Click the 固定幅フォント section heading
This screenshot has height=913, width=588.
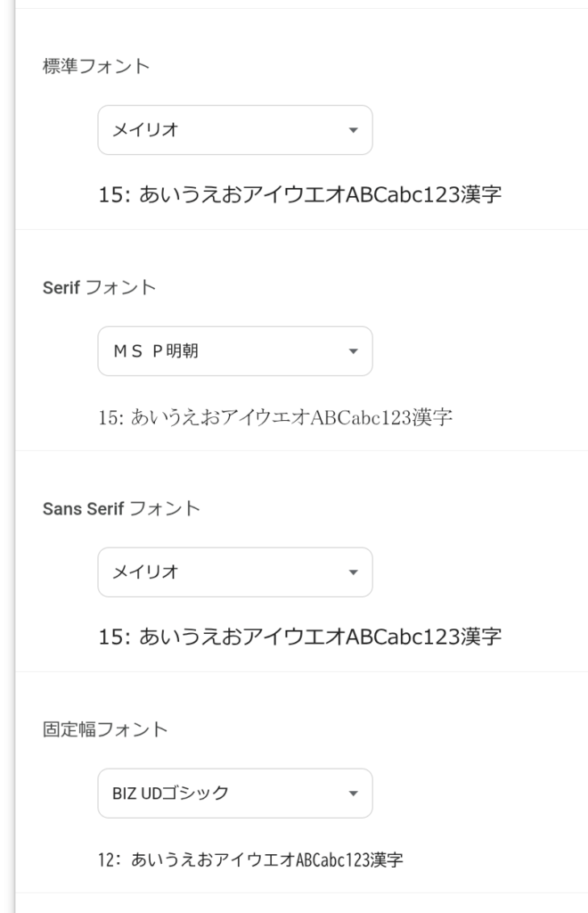click(x=105, y=729)
